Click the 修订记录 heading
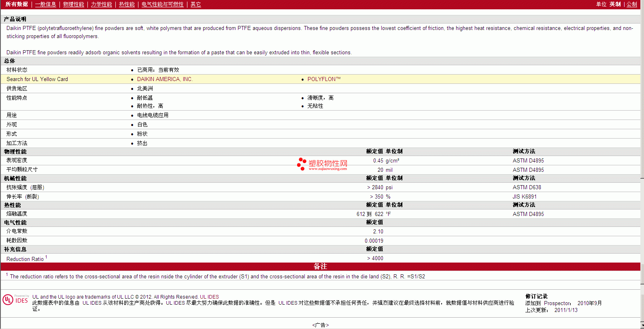 pyautogui.click(x=536, y=296)
